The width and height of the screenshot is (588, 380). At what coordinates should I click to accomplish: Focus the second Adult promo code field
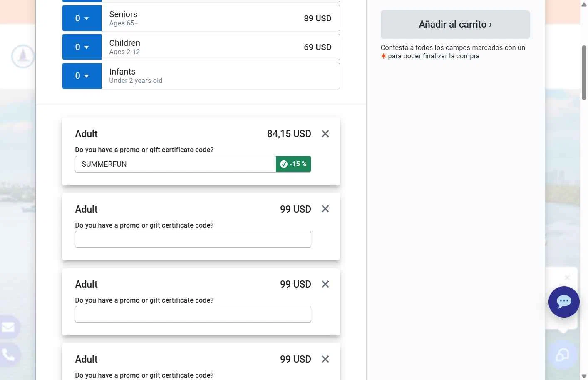pyautogui.click(x=193, y=239)
